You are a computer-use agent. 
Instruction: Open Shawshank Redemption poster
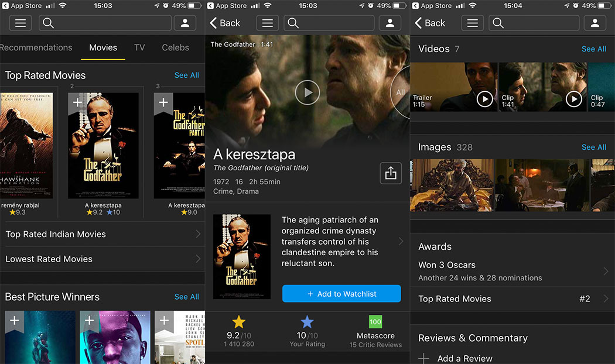[26, 145]
